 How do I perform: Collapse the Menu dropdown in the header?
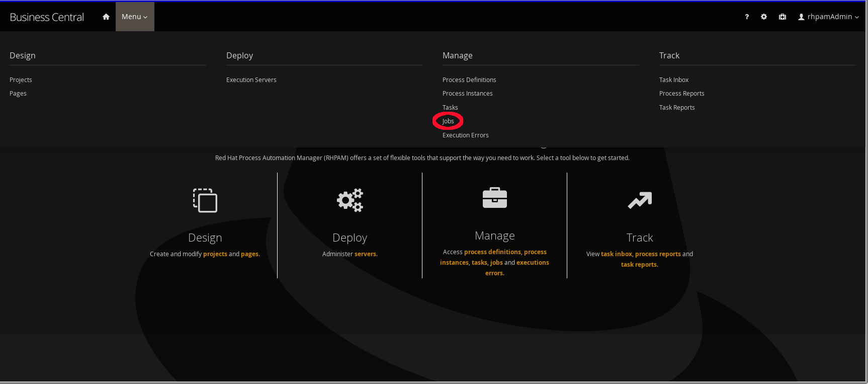tap(135, 17)
